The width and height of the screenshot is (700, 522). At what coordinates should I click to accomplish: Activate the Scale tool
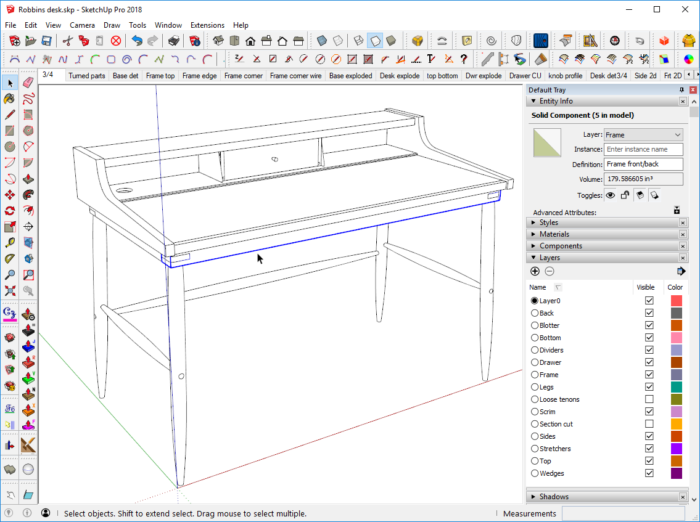click(x=10, y=227)
